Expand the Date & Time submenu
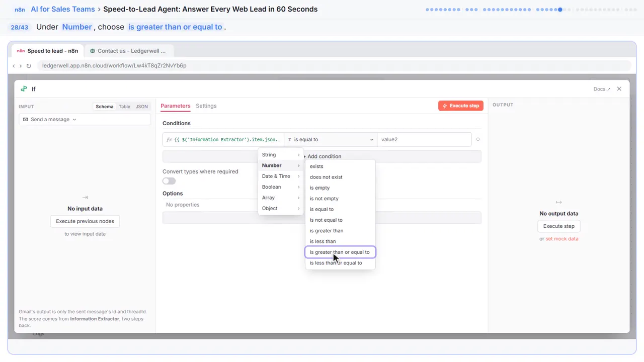 [x=281, y=176]
